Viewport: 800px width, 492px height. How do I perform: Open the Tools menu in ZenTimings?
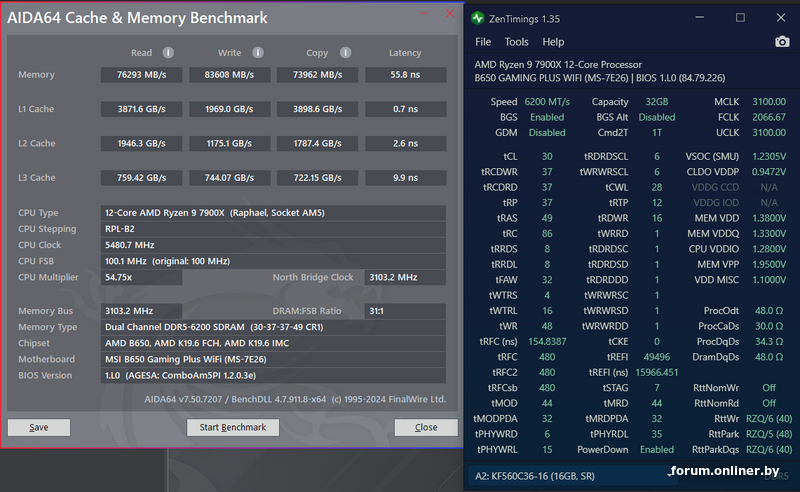(x=516, y=42)
